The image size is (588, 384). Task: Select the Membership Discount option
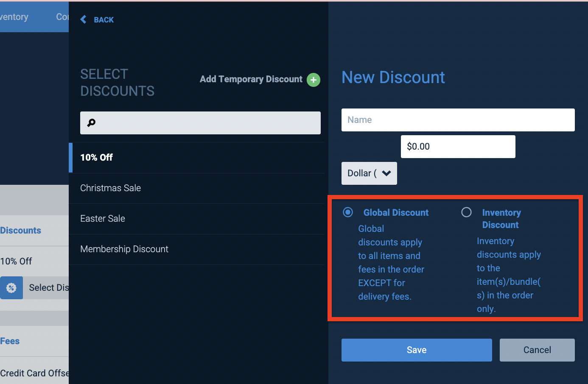[x=124, y=249]
